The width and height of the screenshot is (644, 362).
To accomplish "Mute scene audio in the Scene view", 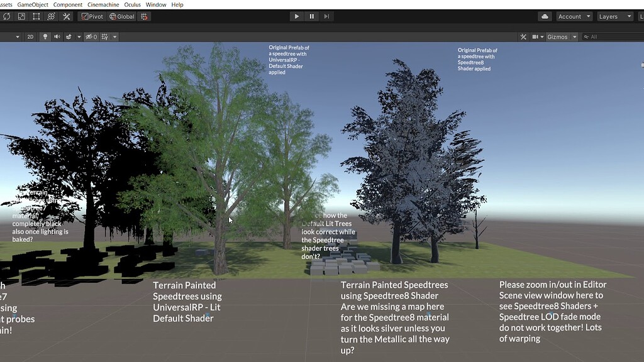I will point(58,36).
